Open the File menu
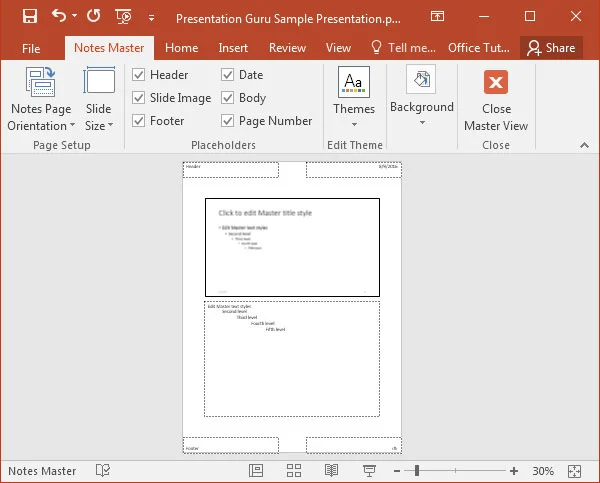600x483 pixels. 31,48
